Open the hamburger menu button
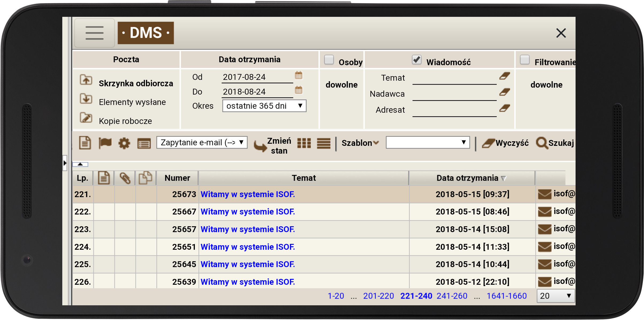The image size is (644, 320). pos(94,33)
